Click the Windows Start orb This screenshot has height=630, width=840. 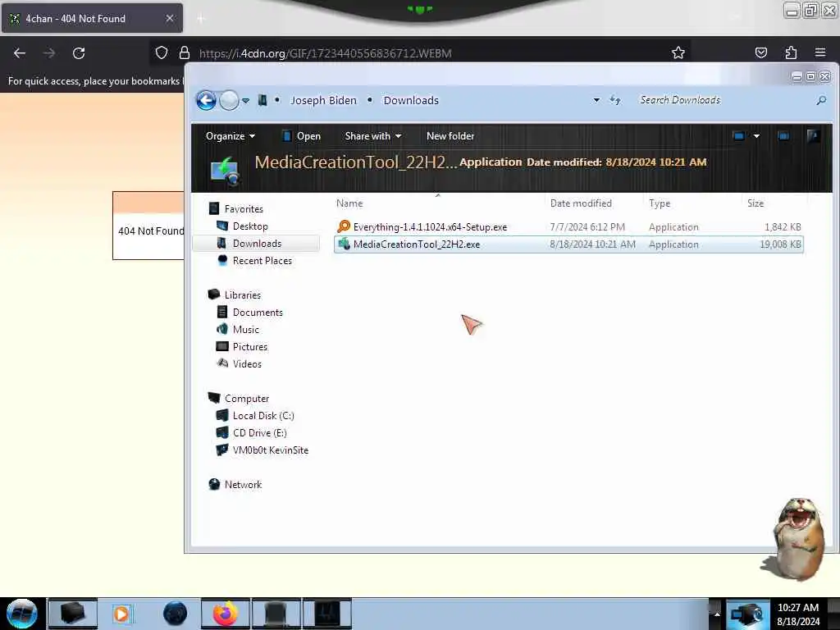click(x=22, y=614)
